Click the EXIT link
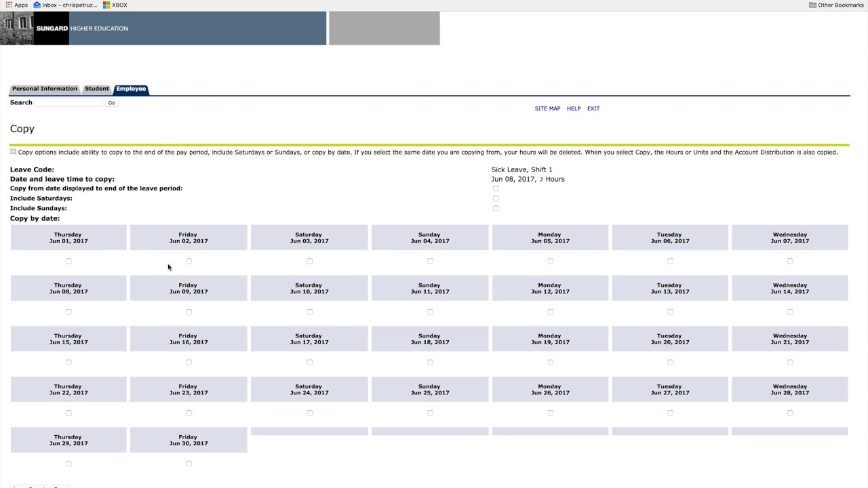Image resolution: width=868 pixels, height=488 pixels. coord(593,108)
